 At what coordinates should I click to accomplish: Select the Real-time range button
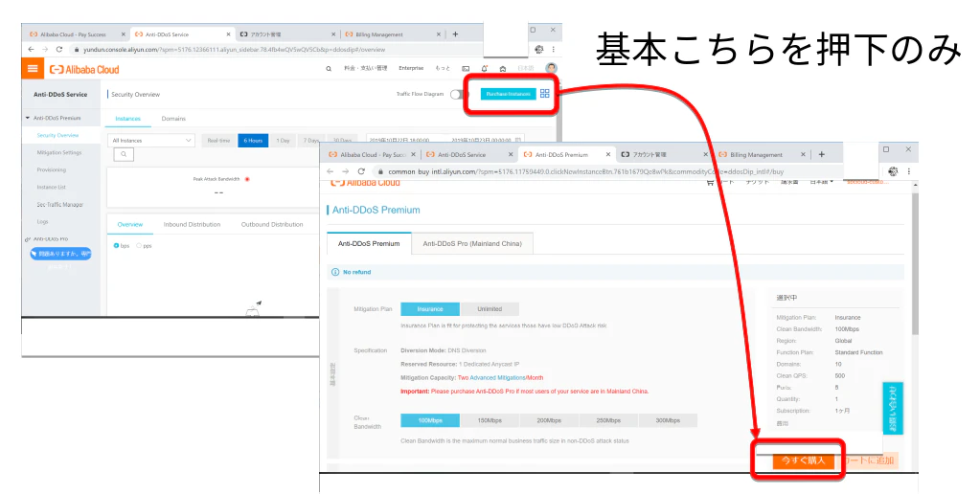218,141
